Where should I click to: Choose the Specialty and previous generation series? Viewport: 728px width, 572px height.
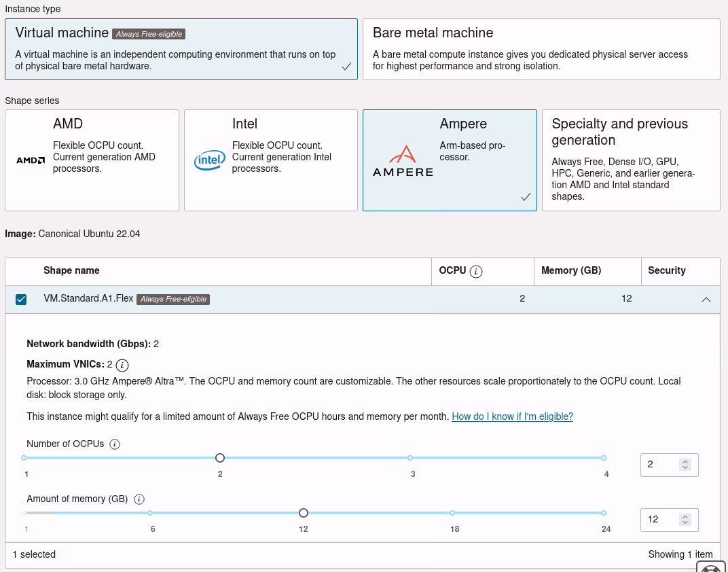tap(630, 160)
